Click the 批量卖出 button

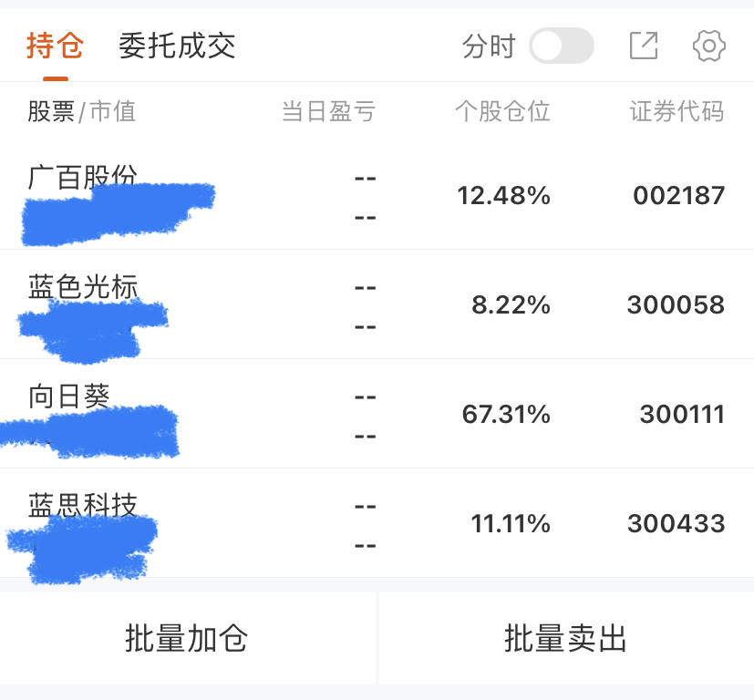coord(566,639)
